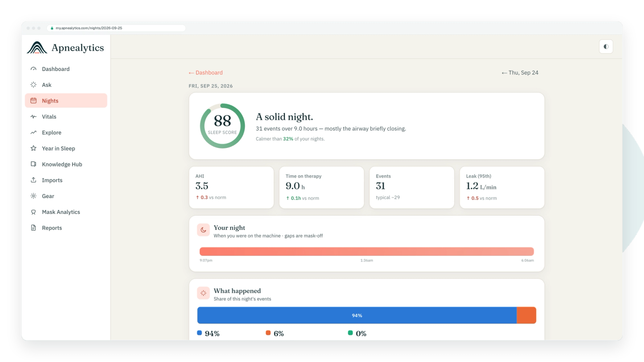The height and width of the screenshot is (362, 644).
Task: Click the green 0% legend swatch
Action: pos(350,333)
